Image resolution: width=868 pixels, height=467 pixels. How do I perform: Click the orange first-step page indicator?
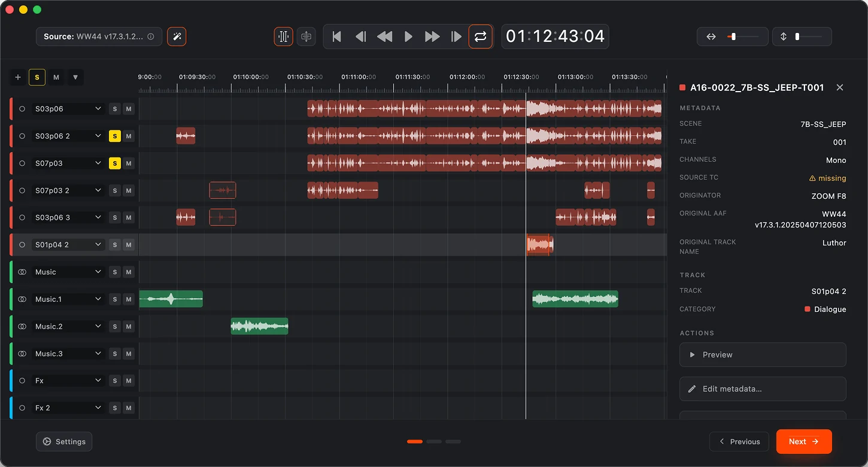coord(415,442)
